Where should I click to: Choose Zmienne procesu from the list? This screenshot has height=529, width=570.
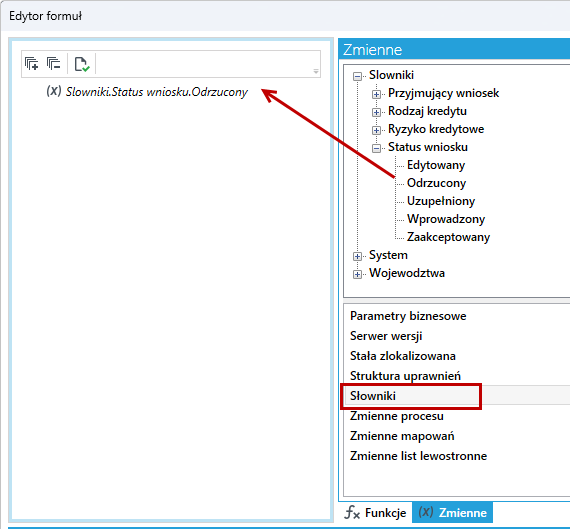tap(397, 416)
